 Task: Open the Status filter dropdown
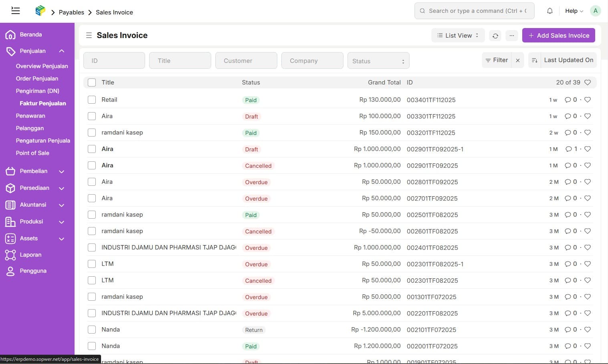click(x=378, y=60)
